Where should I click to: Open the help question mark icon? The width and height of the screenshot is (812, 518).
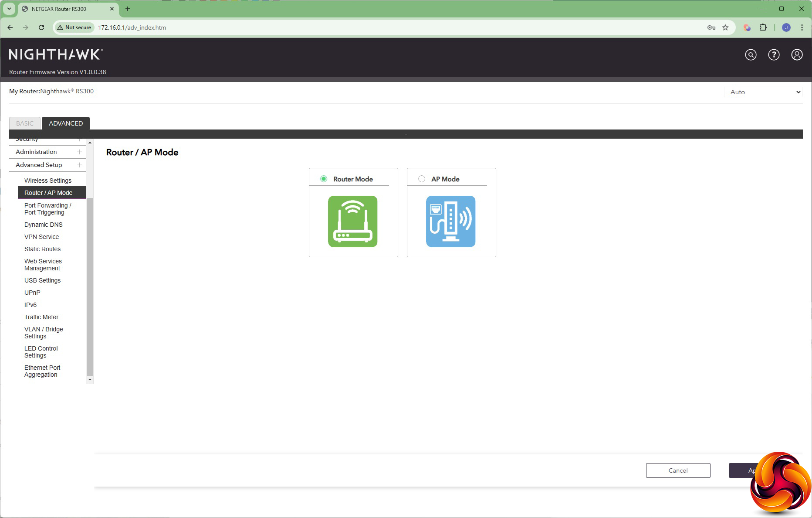pyautogui.click(x=774, y=55)
